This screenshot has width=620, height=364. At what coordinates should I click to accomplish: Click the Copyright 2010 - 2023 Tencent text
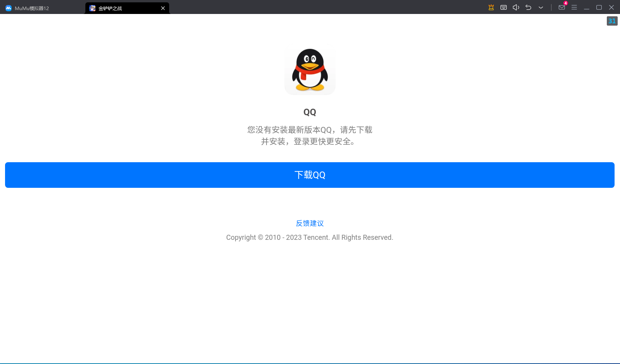point(310,237)
